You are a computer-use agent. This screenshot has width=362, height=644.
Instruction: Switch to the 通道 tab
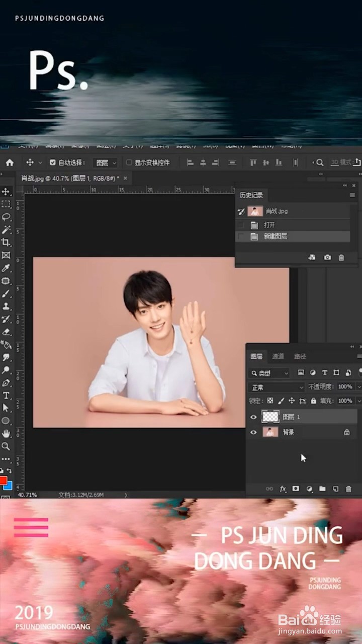click(278, 356)
